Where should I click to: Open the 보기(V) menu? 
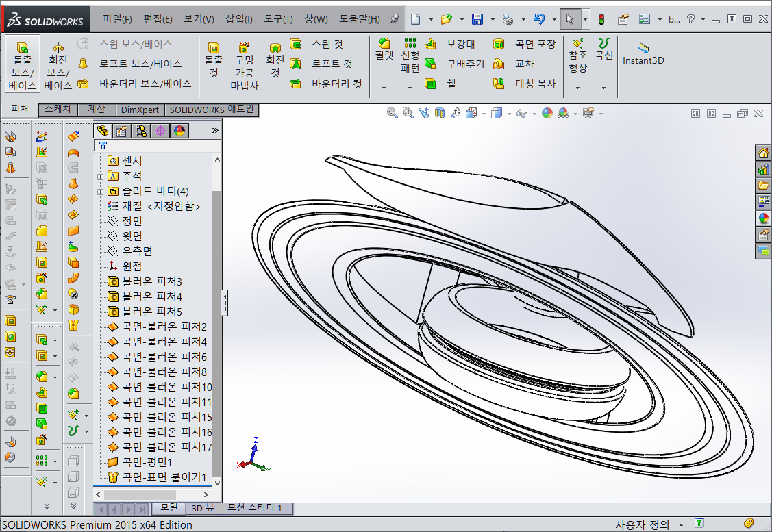pyautogui.click(x=199, y=19)
